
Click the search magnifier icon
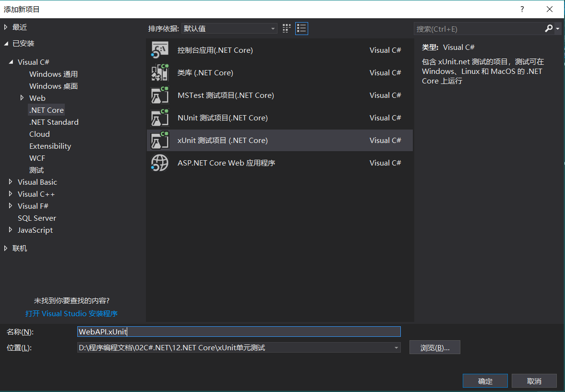point(548,28)
